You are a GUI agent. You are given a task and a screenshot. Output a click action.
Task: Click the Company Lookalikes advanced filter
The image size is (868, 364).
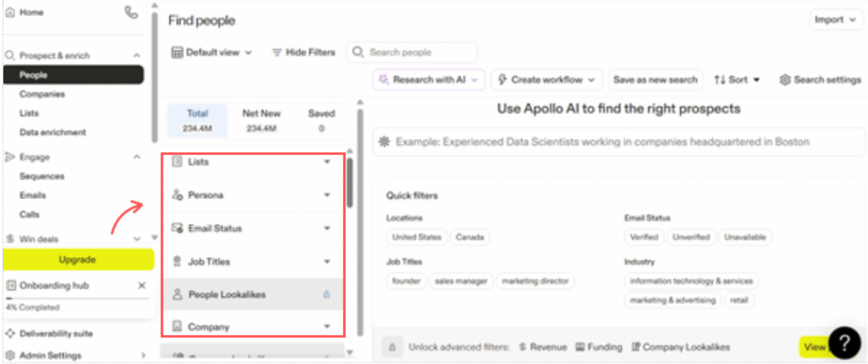pos(681,347)
